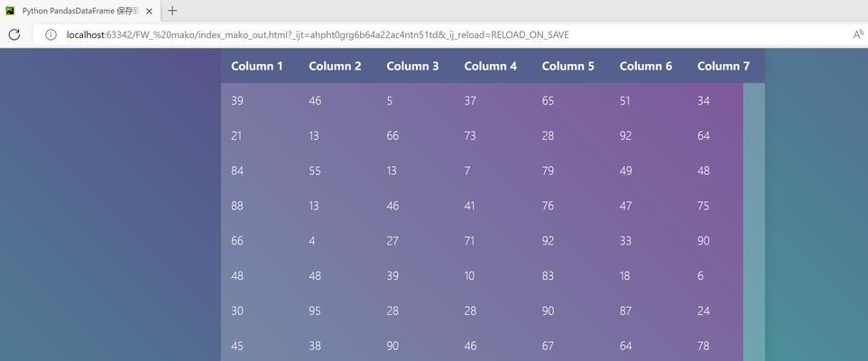
Task: Select cell value 45
Action: [x=237, y=346]
